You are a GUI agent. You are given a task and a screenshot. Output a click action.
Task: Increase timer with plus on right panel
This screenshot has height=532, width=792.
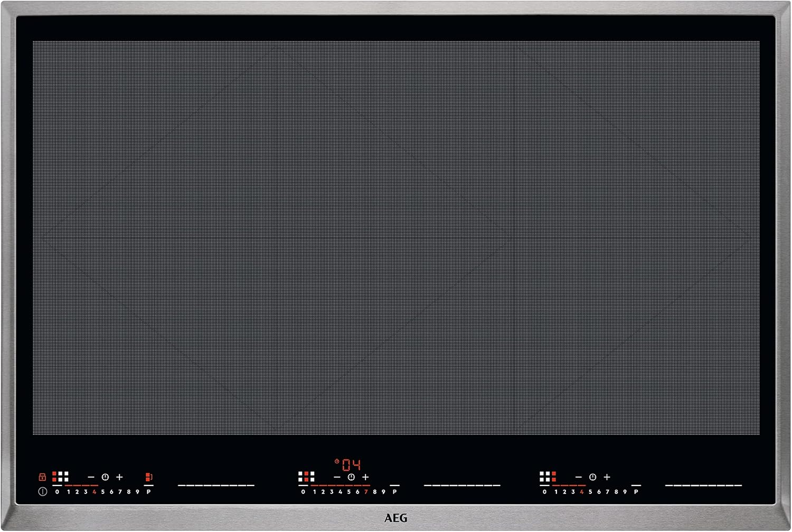[607, 477]
